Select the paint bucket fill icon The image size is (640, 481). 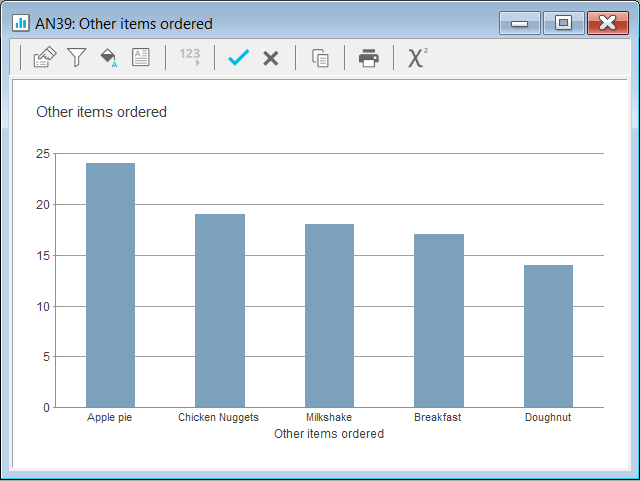coord(108,58)
